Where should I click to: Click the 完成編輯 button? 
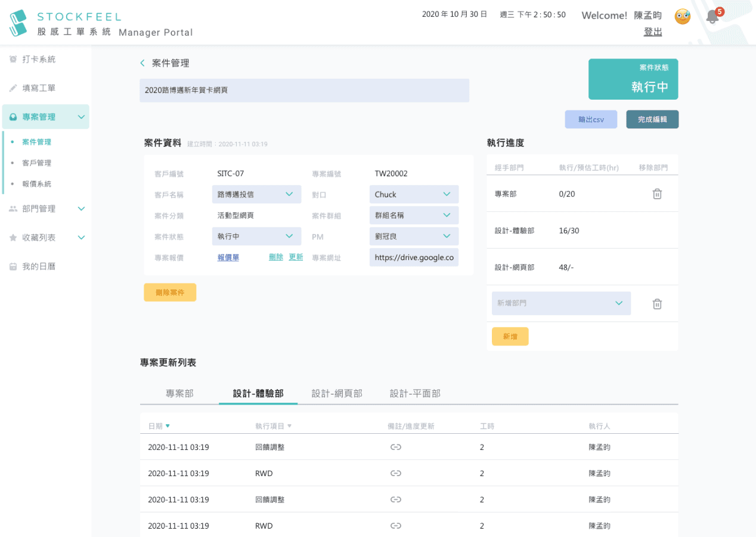(x=652, y=119)
